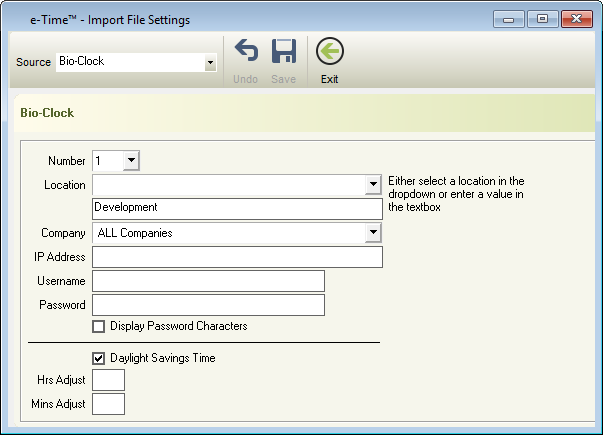Click the Mins Adjust box
The image size is (603, 435).
(108, 404)
